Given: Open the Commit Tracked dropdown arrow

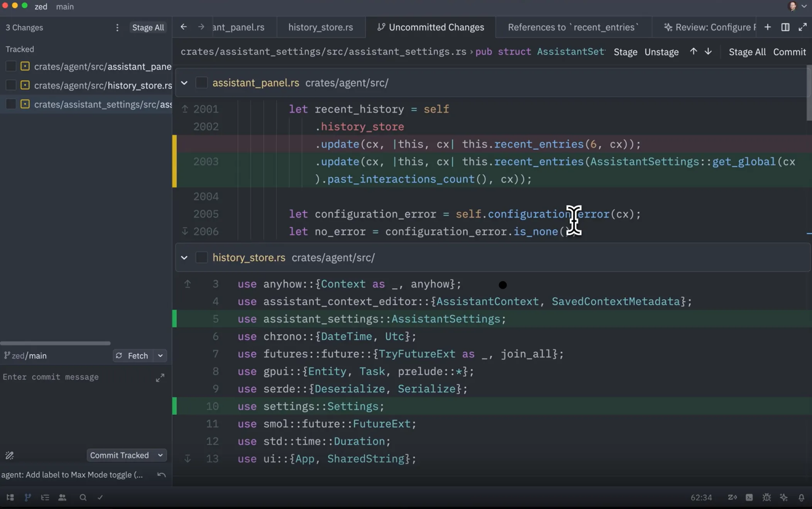Looking at the screenshot, I should pyautogui.click(x=160, y=455).
